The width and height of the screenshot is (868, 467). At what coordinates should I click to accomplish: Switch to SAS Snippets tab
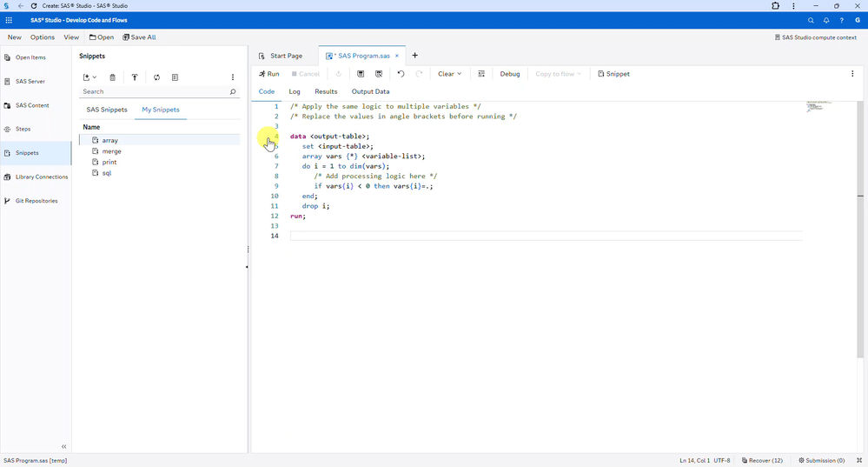(x=107, y=110)
